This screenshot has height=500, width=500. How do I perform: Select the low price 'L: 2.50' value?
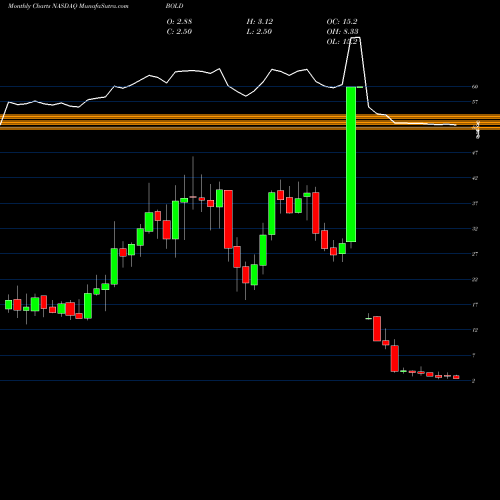pyautogui.click(x=259, y=32)
